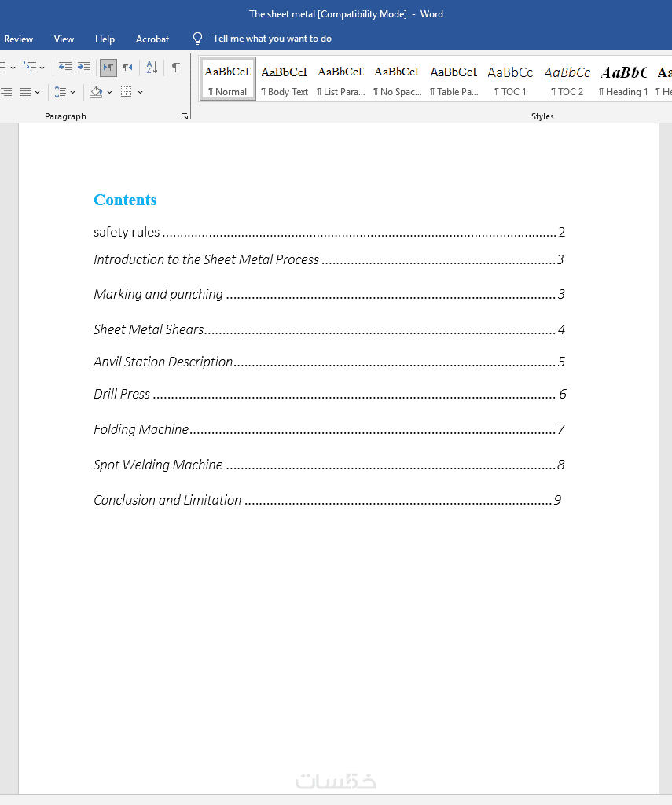
Task: Toggle left-to-right text direction
Action: [108, 68]
